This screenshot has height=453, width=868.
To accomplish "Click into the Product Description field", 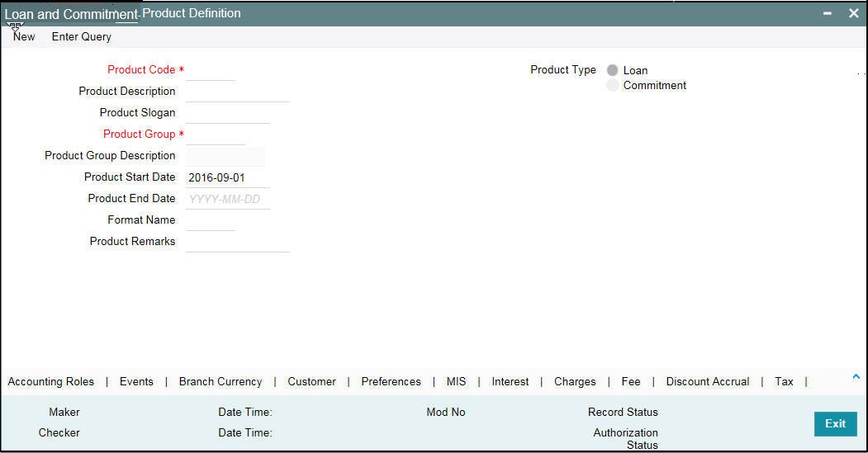I will tap(238, 92).
